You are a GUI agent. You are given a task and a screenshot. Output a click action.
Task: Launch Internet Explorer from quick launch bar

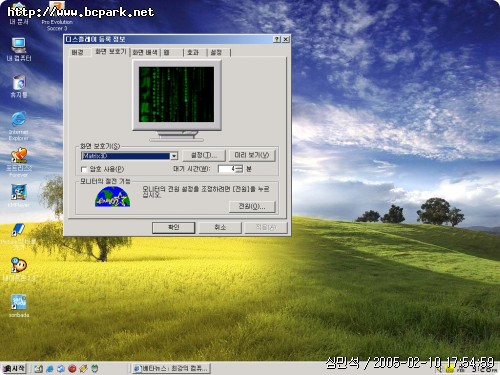tap(50, 368)
